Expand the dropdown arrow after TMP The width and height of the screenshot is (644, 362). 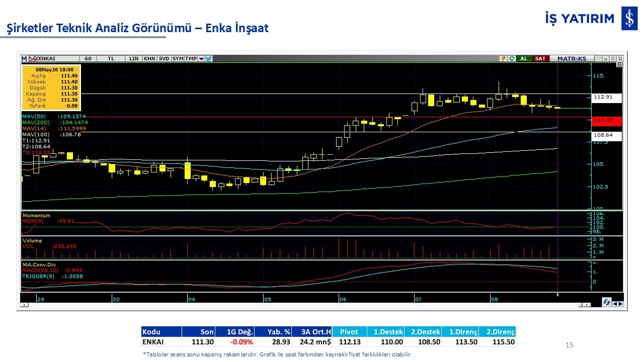tap(201, 58)
